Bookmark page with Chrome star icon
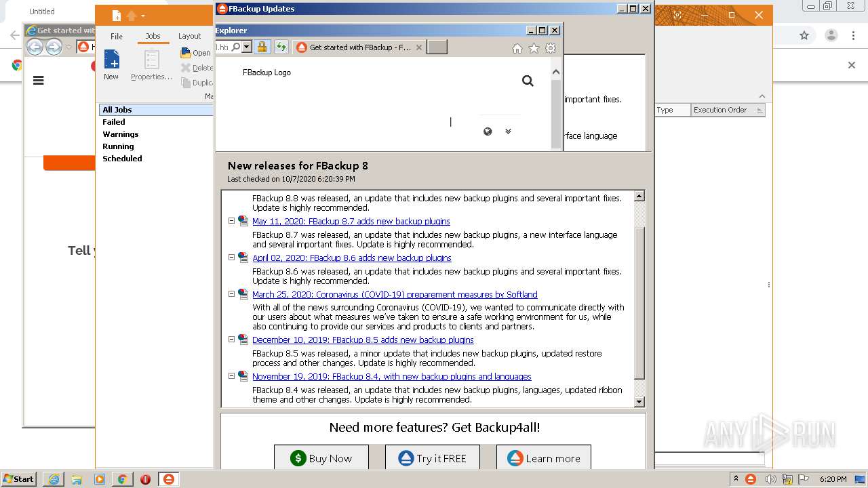868x488 pixels. [804, 35]
